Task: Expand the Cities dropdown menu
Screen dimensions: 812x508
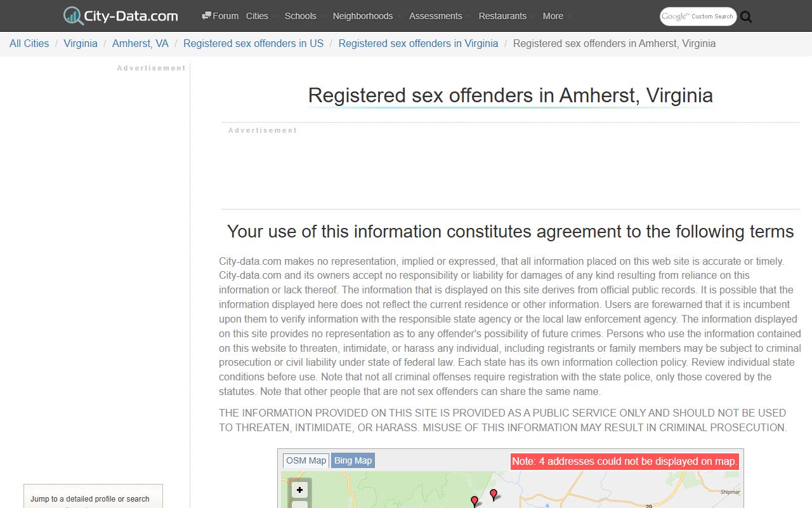Action: point(261,16)
